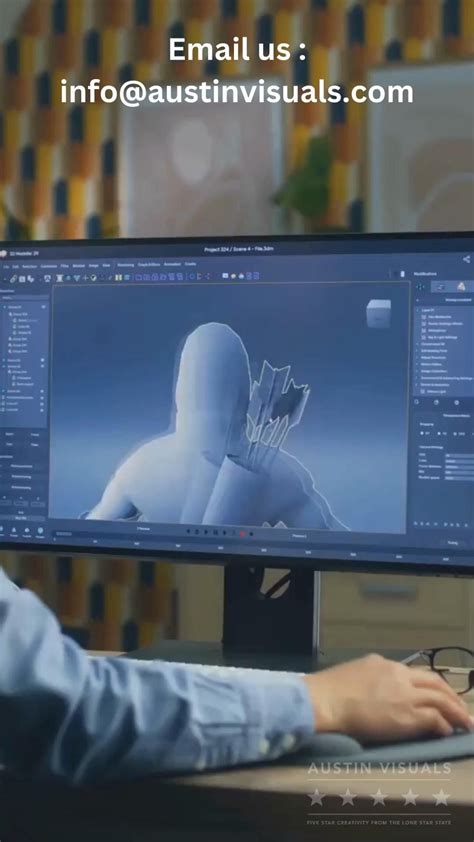474x842 pixels.
Task: Toggle the Film Attributes checkbox
Action: (x=424, y=317)
